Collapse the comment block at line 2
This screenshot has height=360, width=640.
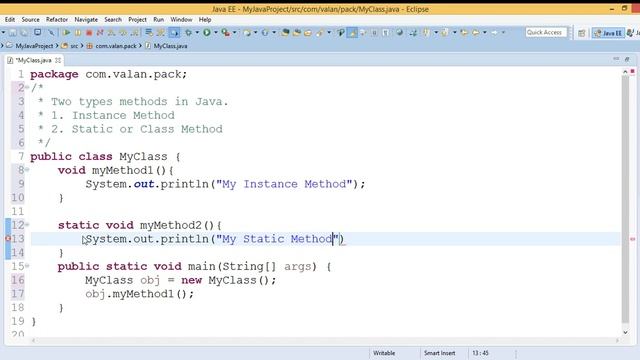(27, 87)
